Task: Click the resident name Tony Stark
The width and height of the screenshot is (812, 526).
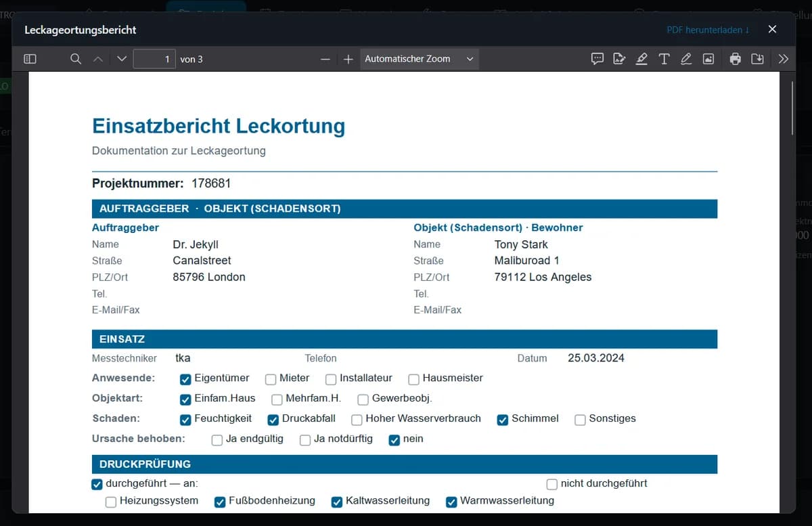Action: click(521, 244)
